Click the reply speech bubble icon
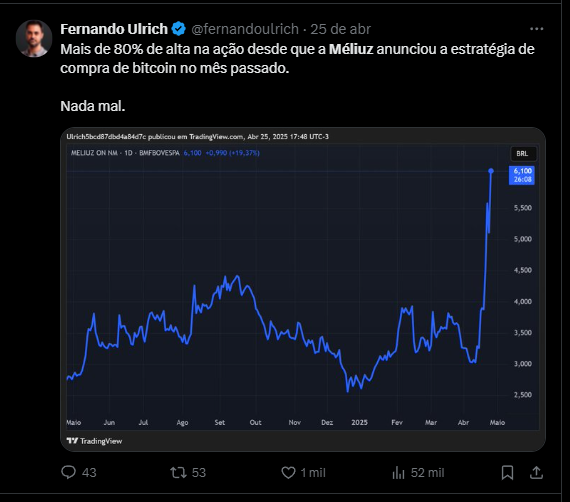 pos(68,472)
